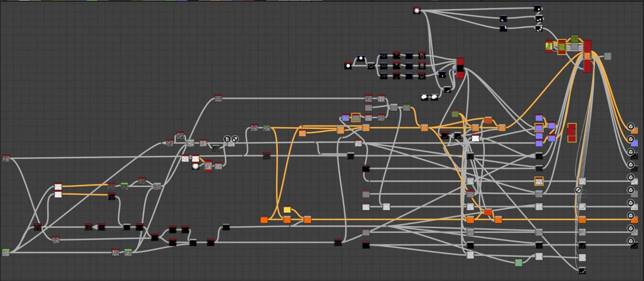The image size is (644, 281).
Task: Select the yellow-green textured node at the top right
Action: 549,46
